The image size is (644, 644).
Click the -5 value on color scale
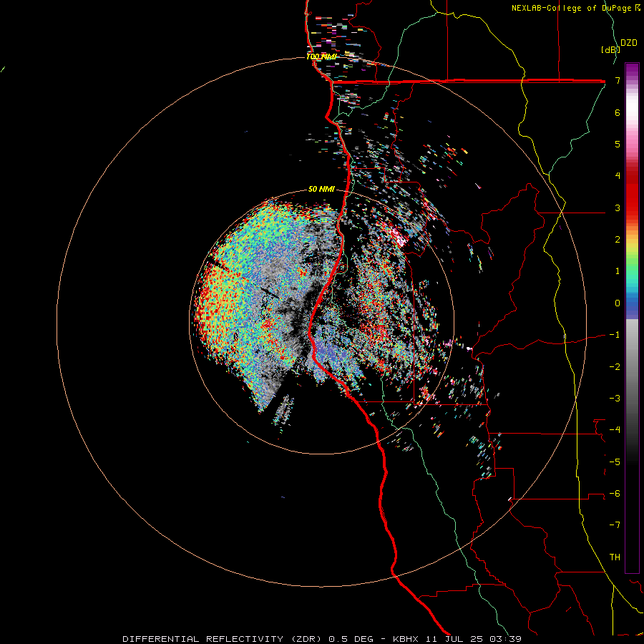[615, 462]
